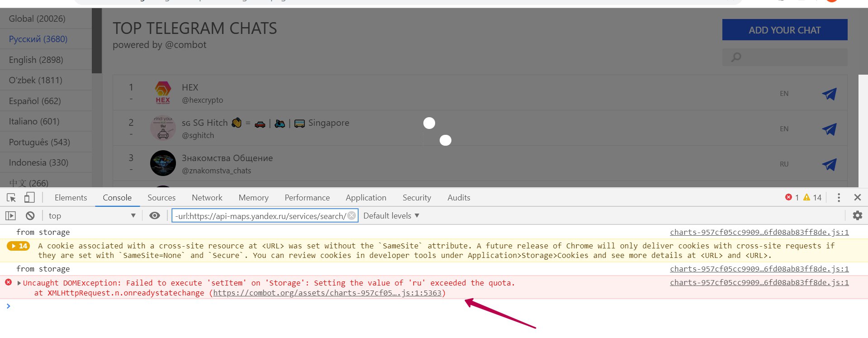868x338 pixels.
Task: Click the console prompt line
Action: tap(434, 306)
